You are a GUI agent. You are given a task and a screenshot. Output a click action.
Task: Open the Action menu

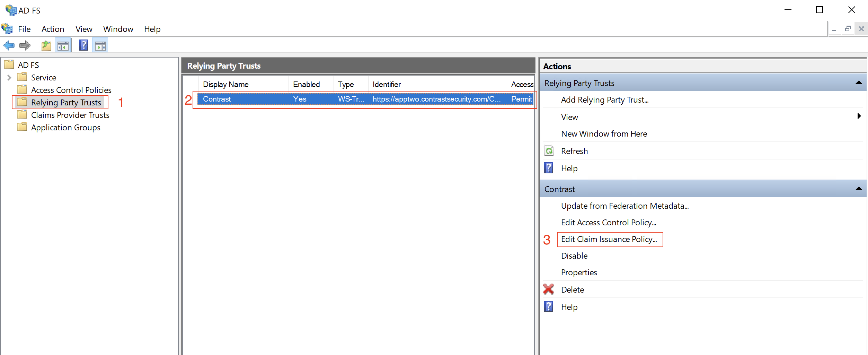point(53,29)
